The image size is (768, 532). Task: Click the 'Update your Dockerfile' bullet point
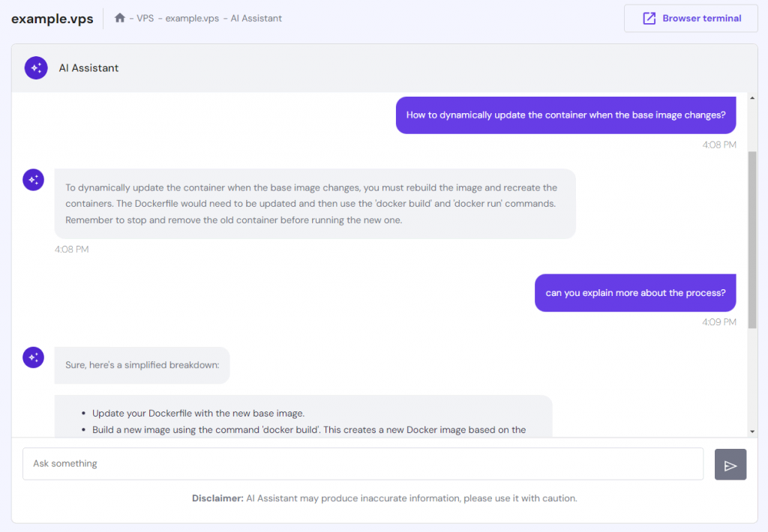pos(198,413)
